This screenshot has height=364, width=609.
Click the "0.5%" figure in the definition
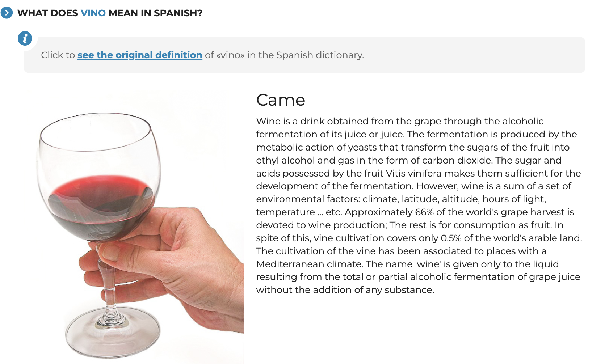pyautogui.click(x=451, y=238)
